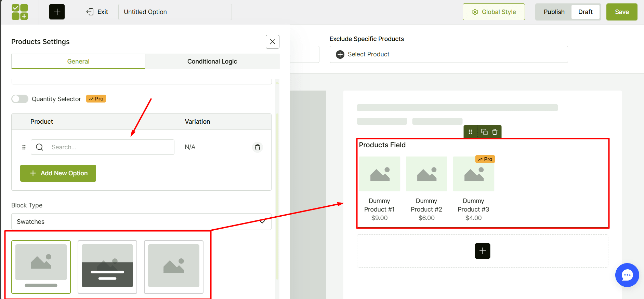Duplicate the Products Field block
The width and height of the screenshot is (644, 299).
tap(484, 132)
